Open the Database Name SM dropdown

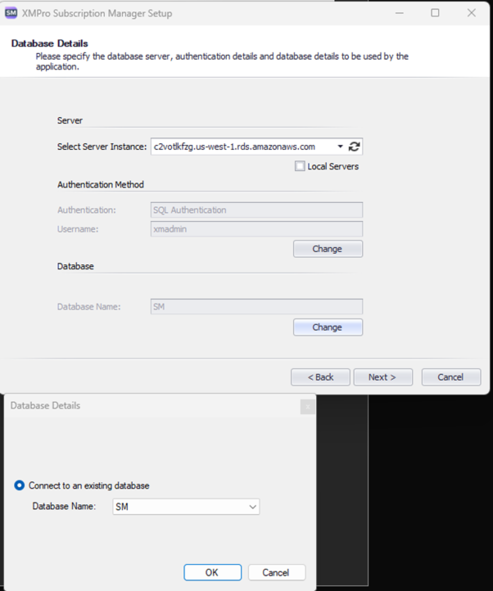[186, 507]
